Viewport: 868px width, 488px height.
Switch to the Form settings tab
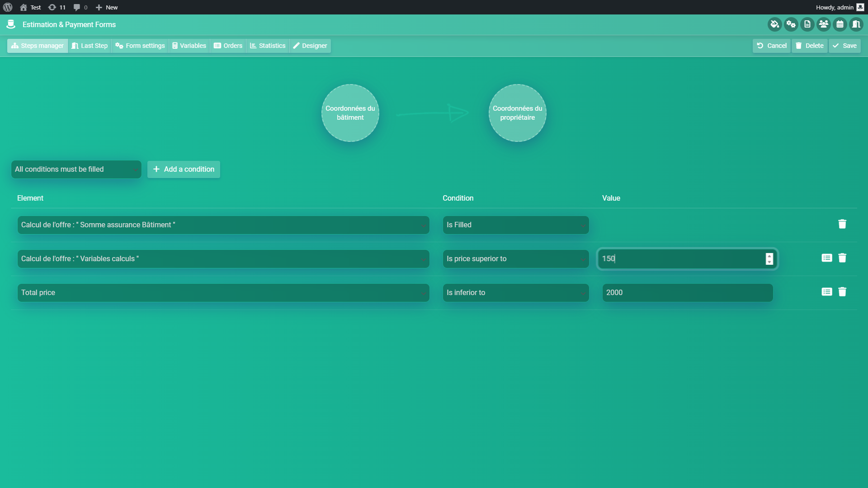pos(140,46)
